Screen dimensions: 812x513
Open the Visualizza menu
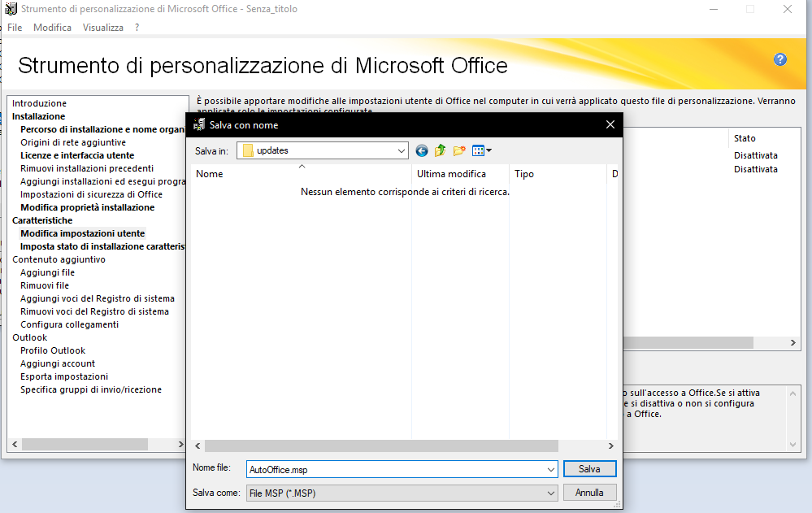(x=103, y=28)
